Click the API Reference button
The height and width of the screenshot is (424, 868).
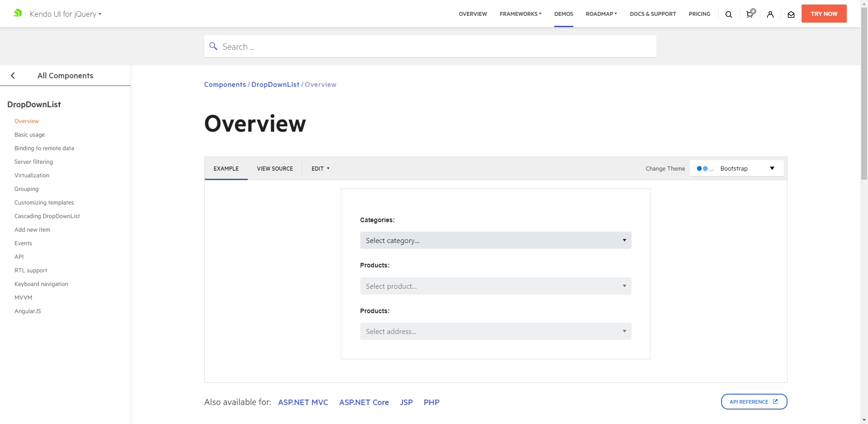click(754, 401)
